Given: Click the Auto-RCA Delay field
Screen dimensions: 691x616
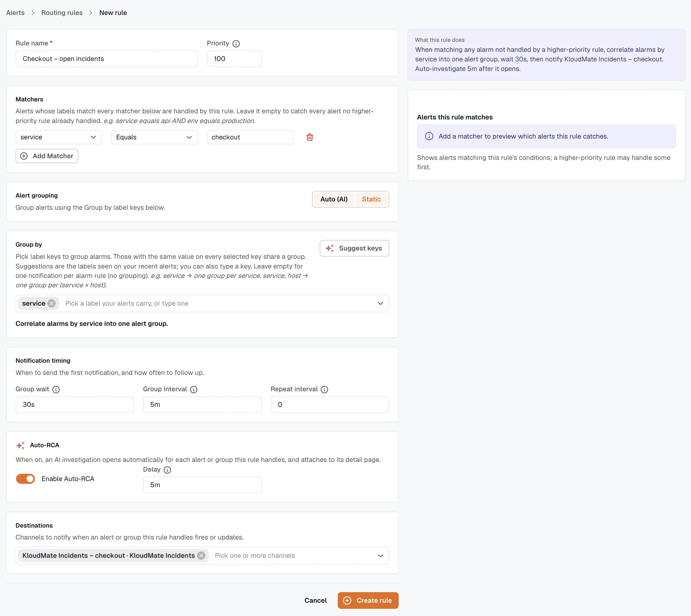Looking at the screenshot, I should coord(202,485).
